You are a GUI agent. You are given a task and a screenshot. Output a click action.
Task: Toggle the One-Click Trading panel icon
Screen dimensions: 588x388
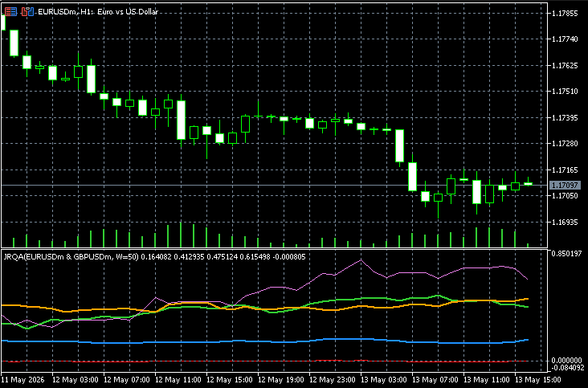pos(27,12)
